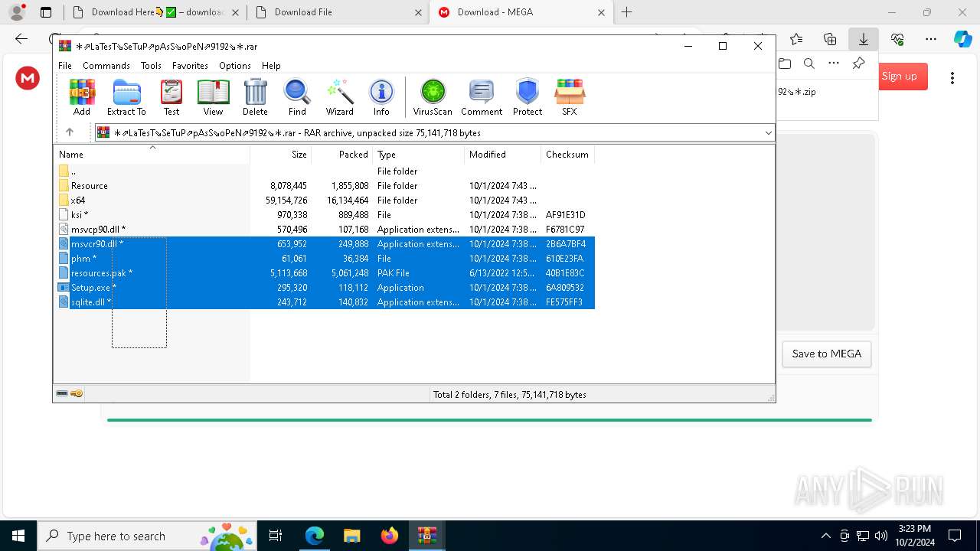Click the Protect archive icon
Viewport: 980px width, 551px height.
tap(528, 97)
